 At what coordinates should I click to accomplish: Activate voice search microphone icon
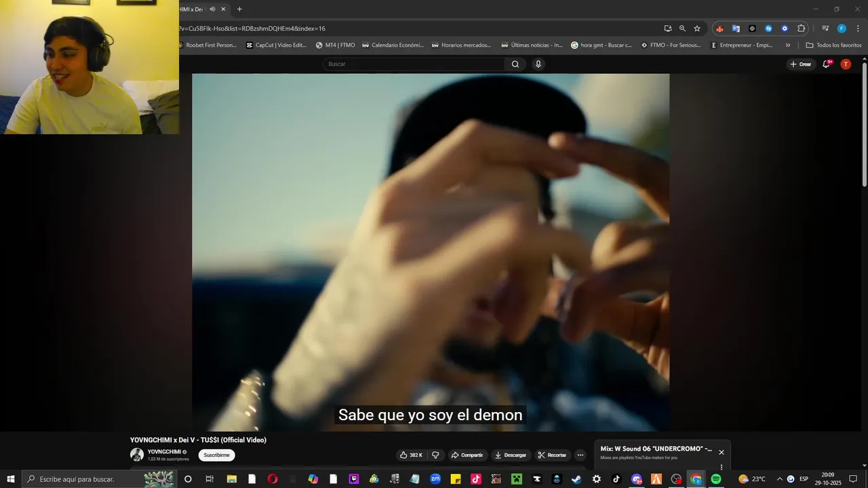click(538, 64)
